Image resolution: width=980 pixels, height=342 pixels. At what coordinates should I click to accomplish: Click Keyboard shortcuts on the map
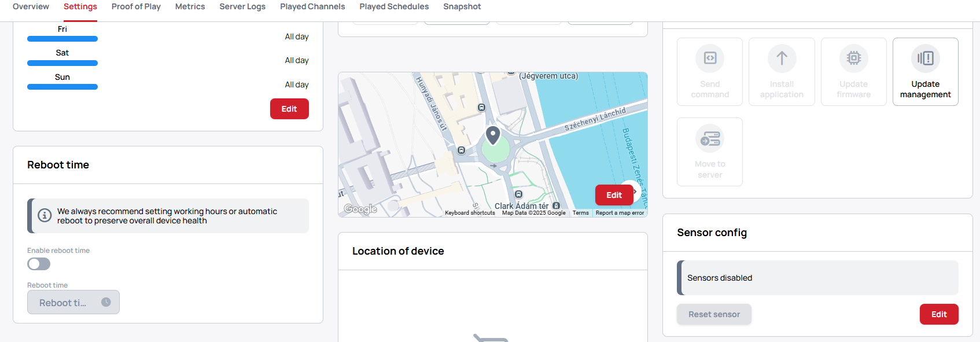click(x=470, y=213)
